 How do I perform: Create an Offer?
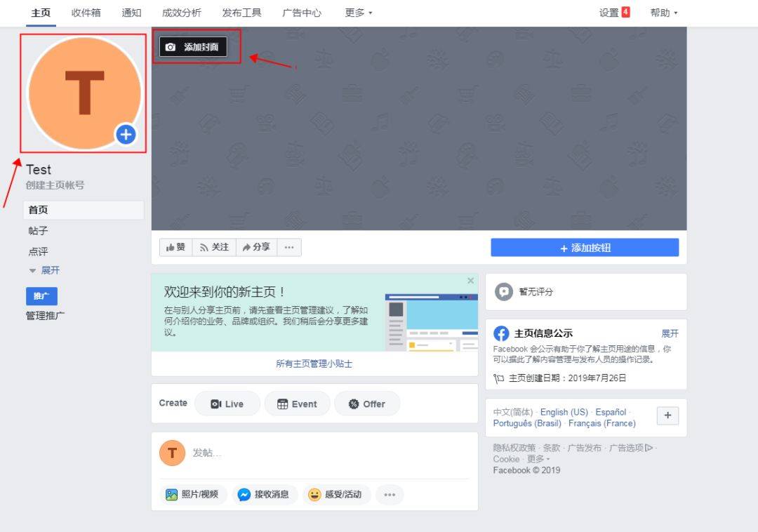pyautogui.click(x=367, y=404)
